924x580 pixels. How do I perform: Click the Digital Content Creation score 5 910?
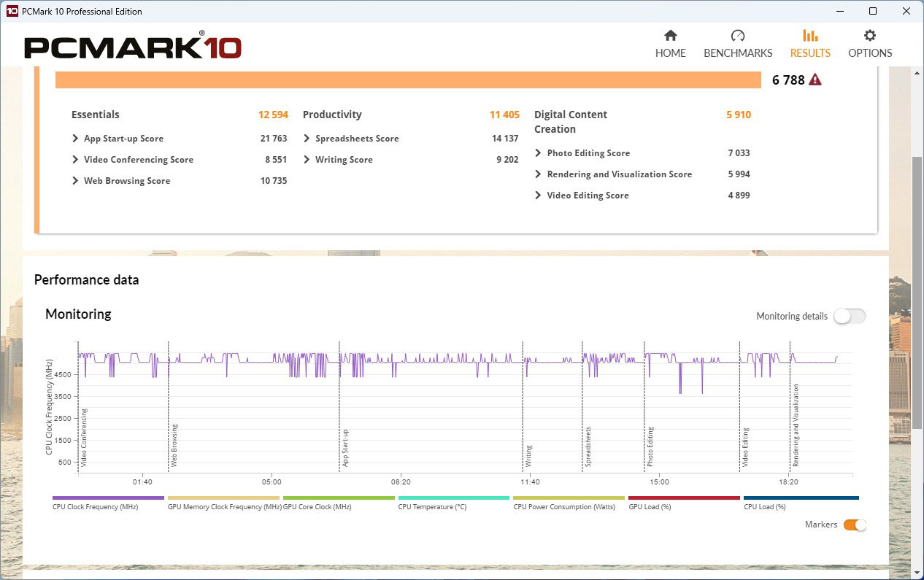[739, 115]
